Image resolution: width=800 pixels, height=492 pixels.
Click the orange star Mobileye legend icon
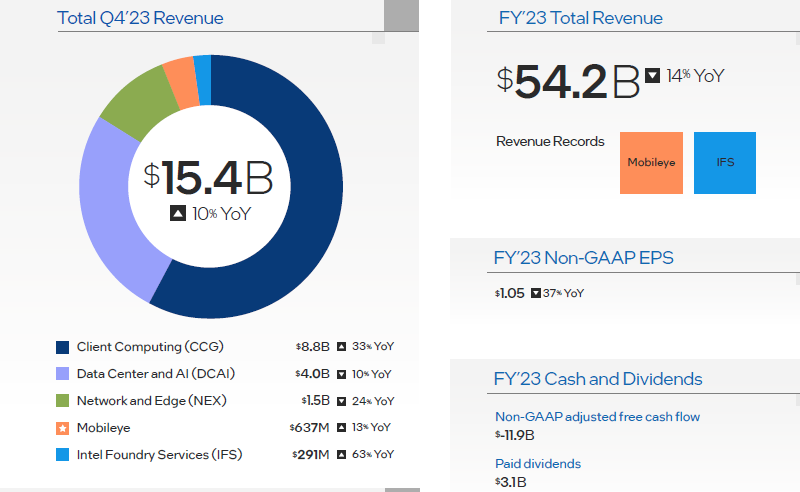click(63, 428)
